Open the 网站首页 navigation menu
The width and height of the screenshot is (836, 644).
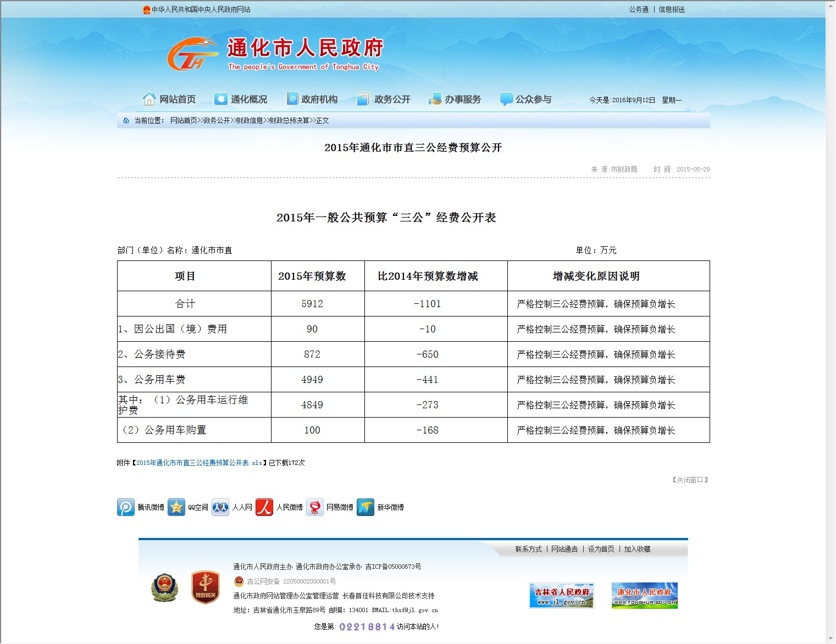point(170,99)
